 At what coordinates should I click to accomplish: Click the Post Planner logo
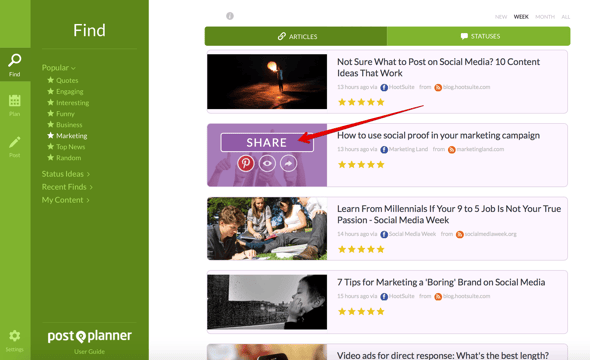pos(90,336)
